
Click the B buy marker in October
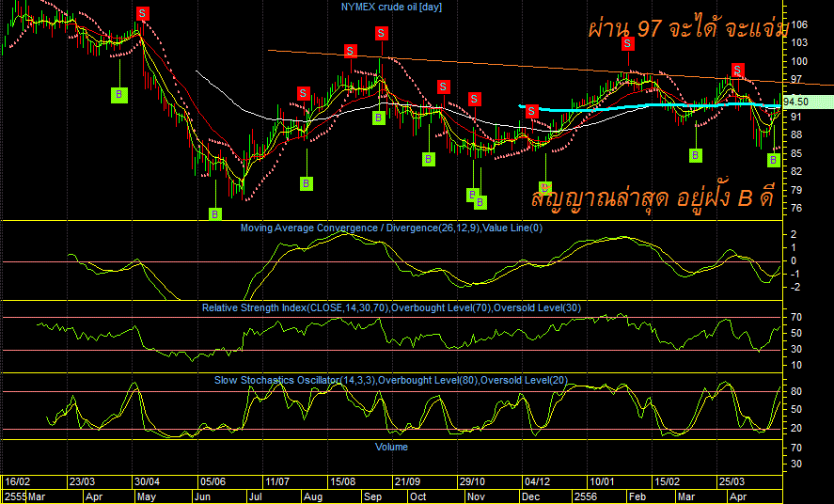pyautogui.click(x=429, y=158)
